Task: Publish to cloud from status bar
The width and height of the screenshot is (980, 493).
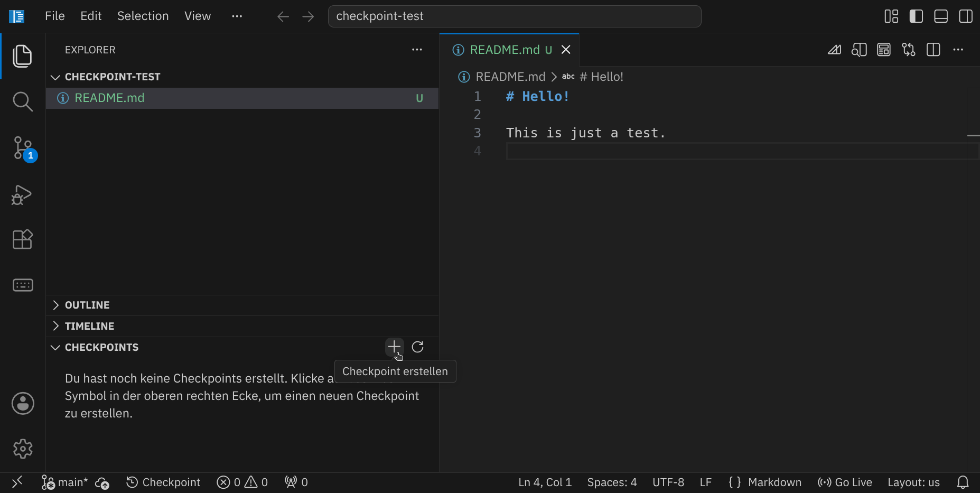Action: tap(102, 482)
